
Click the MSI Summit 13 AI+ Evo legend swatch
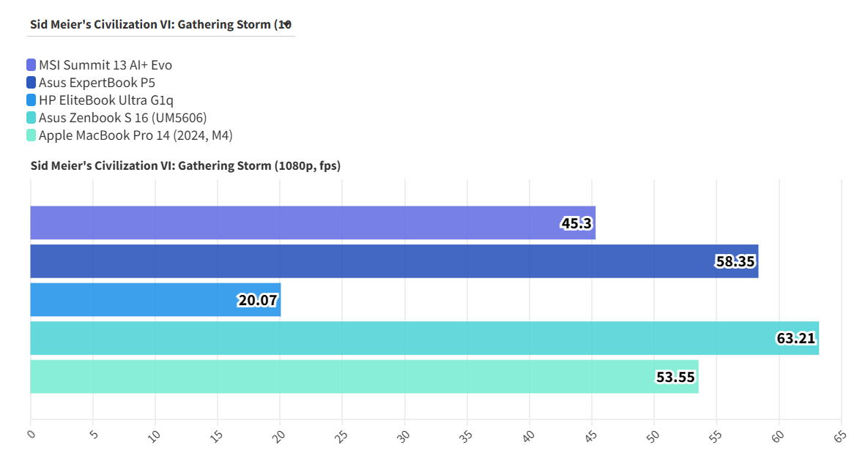pyautogui.click(x=31, y=65)
